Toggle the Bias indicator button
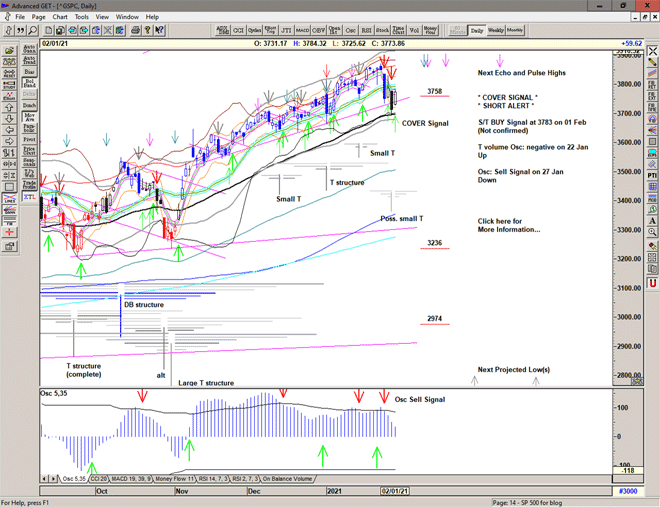The width and height of the screenshot is (660, 507). 29,73
